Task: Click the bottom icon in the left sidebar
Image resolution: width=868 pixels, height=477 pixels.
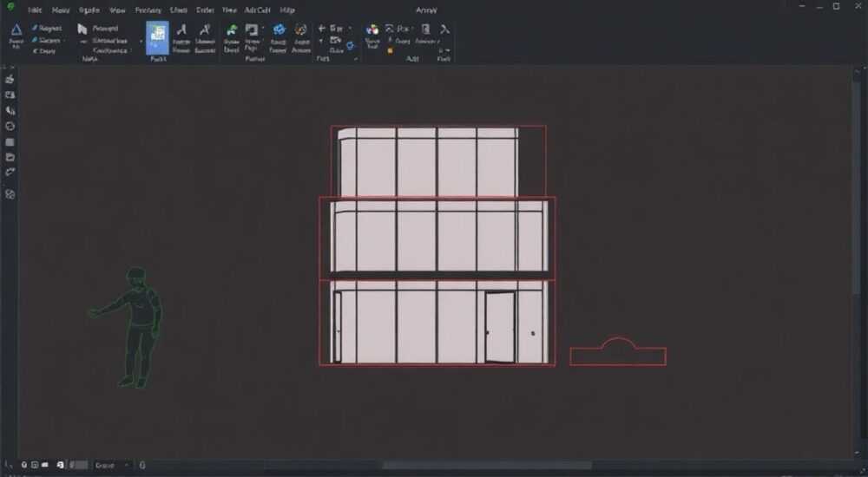Action: pyautogui.click(x=10, y=194)
